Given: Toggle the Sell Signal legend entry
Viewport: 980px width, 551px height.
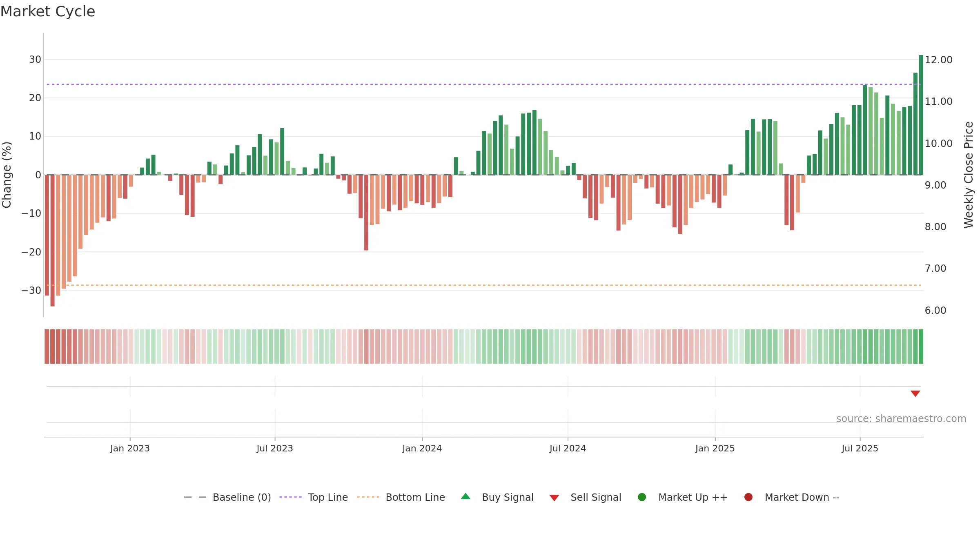Looking at the screenshot, I should click(585, 497).
